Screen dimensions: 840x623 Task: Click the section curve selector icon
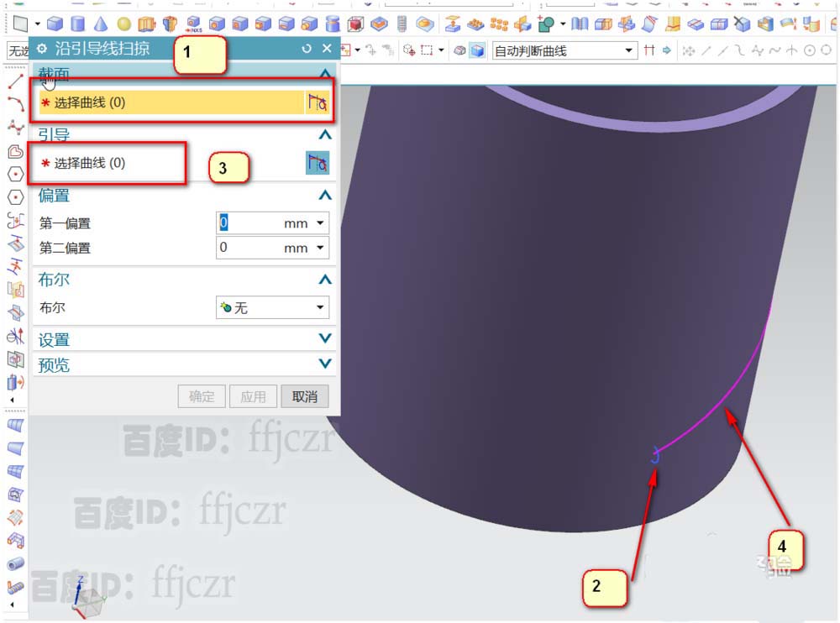318,102
